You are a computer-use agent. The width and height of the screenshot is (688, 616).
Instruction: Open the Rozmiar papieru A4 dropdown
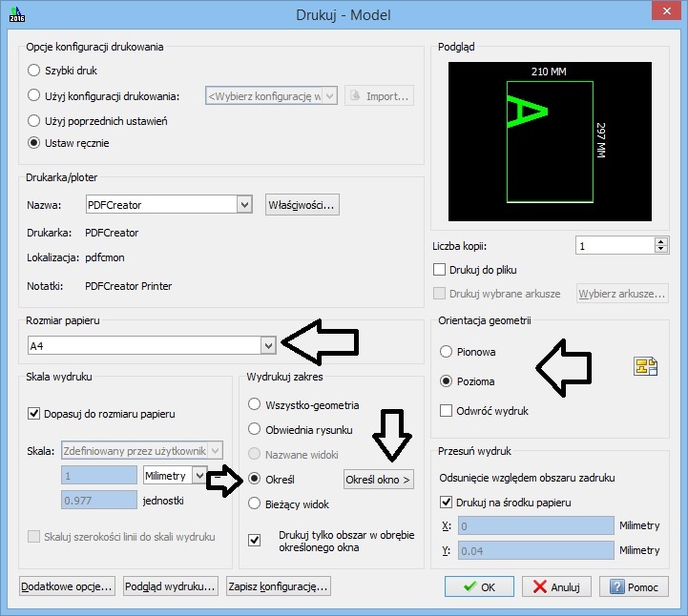[x=152, y=345]
